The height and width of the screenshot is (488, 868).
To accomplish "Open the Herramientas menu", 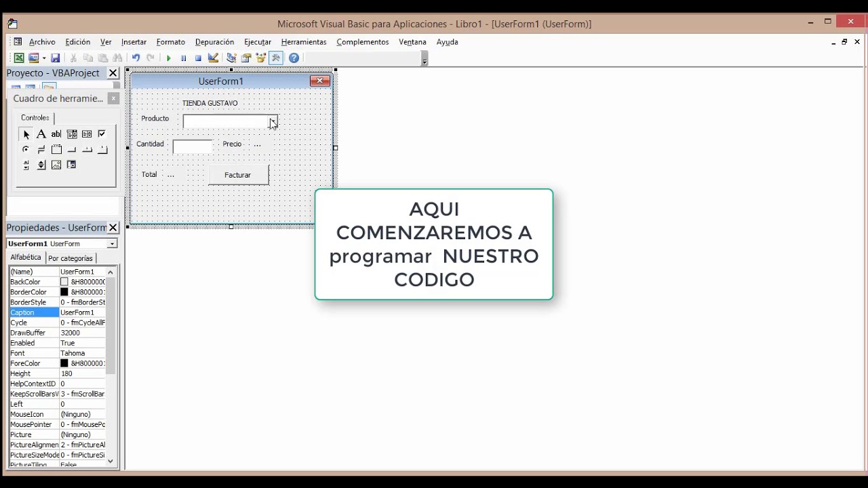I will (304, 42).
